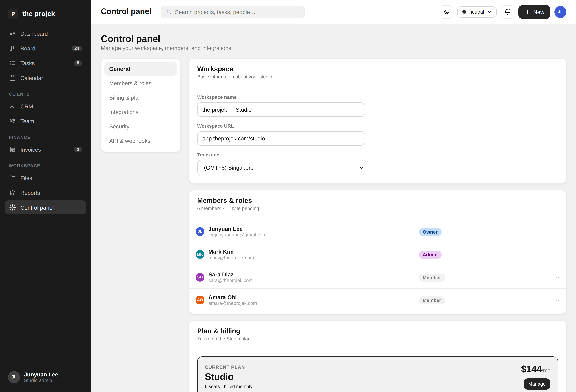This screenshot has height=392, width=576.
Task: Open Team page in sidebar
Action: [x=46, y=121]
